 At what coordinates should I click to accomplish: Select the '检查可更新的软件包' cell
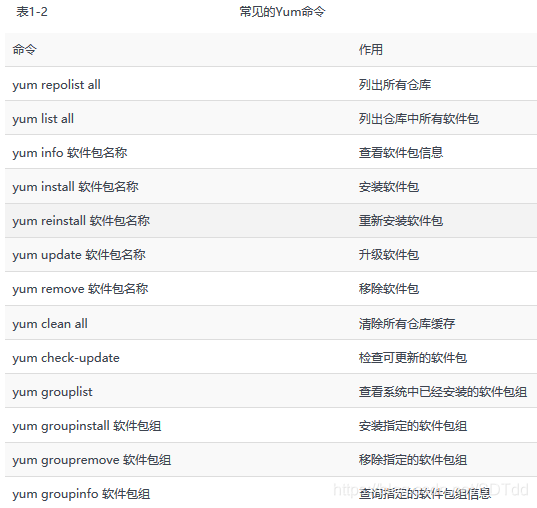tap(413, 358)
